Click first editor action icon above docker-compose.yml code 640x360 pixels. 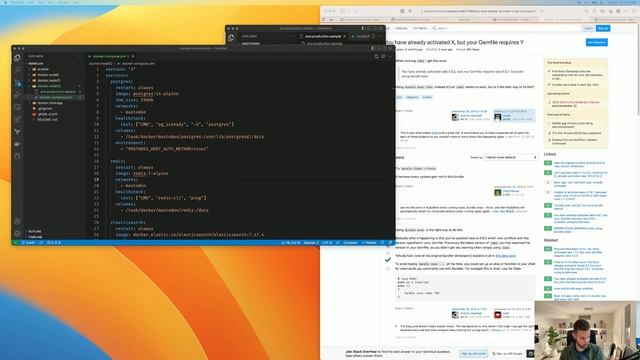click(376, 56)
